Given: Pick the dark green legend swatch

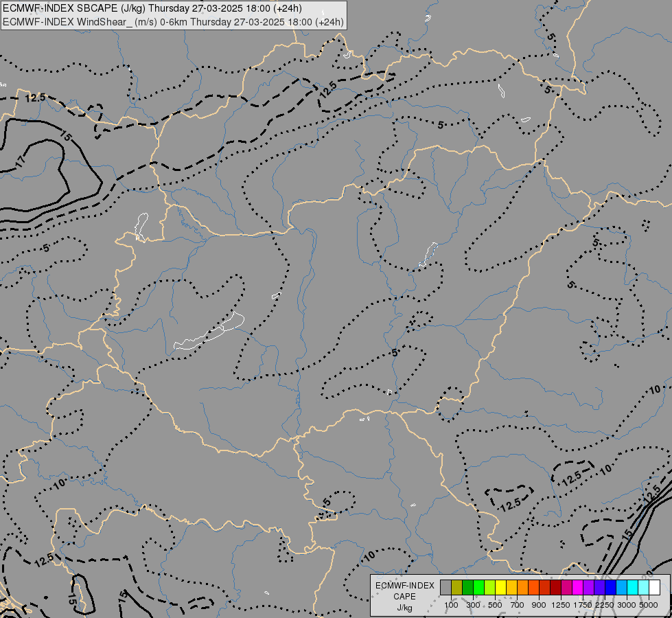Looking at the screenshot, I should (467, 588).
